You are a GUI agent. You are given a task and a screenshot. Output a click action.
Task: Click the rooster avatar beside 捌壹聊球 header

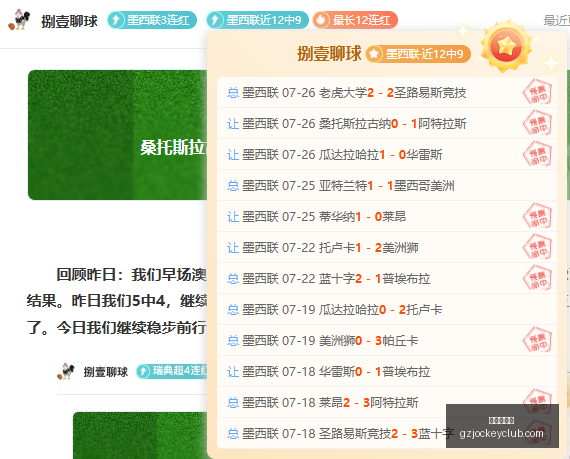(19, 20)
